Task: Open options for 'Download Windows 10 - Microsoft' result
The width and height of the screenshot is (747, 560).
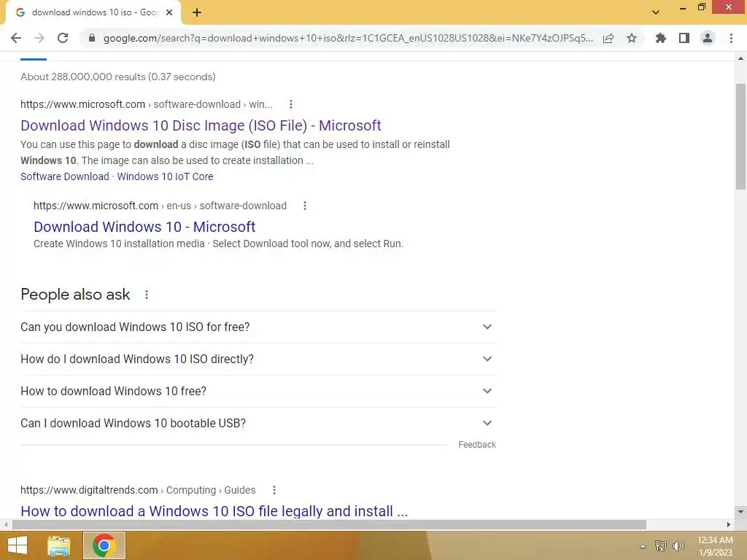Action: (x=305, y=206)
